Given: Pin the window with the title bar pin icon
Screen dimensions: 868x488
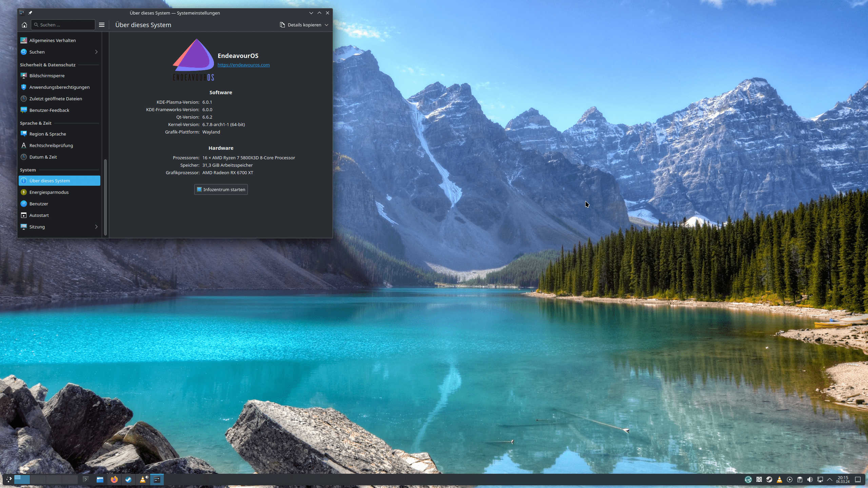Looking at the screenshot, I should [x=30, y=13].
